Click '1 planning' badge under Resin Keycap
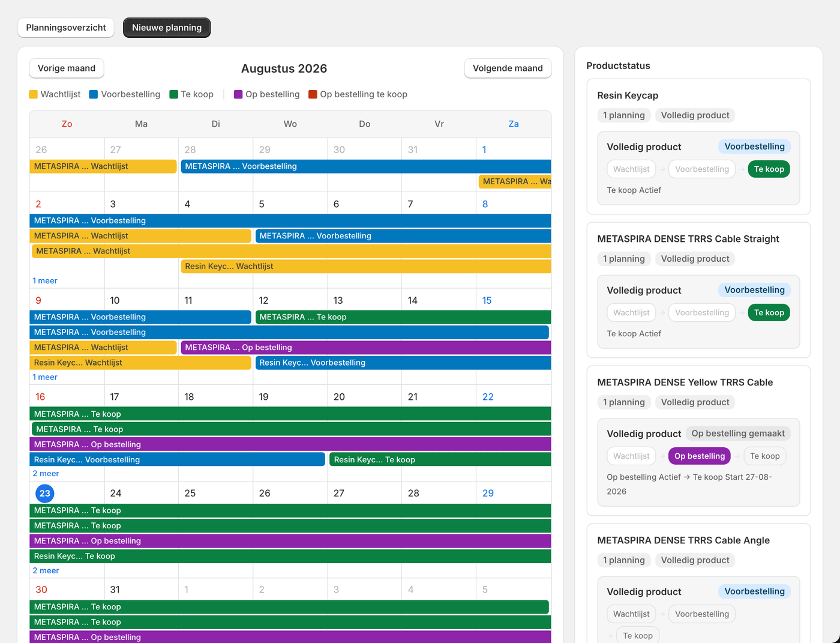 (624, 115)
